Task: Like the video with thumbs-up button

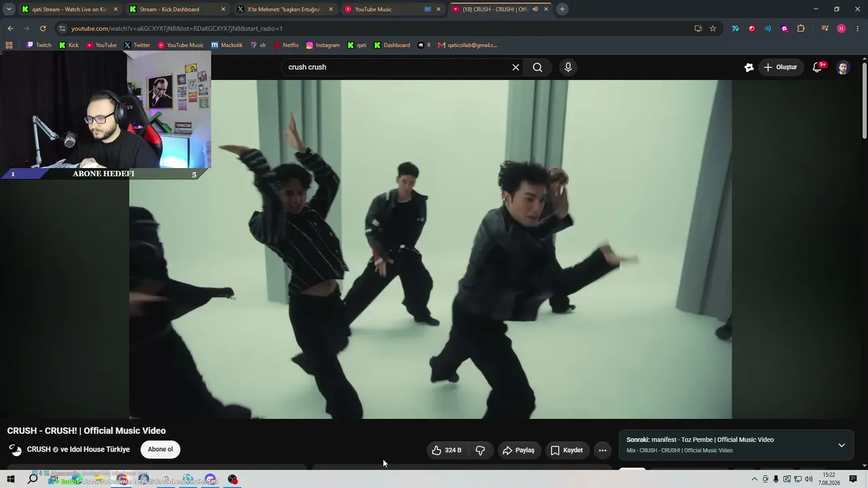Action: [x=446, y=450]
